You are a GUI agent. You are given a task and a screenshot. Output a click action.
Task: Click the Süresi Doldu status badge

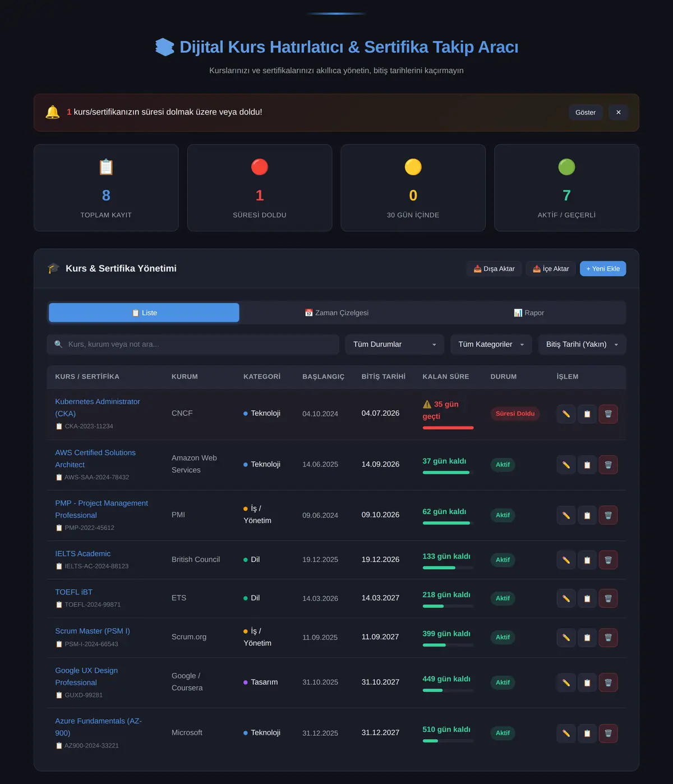[515, 414]
